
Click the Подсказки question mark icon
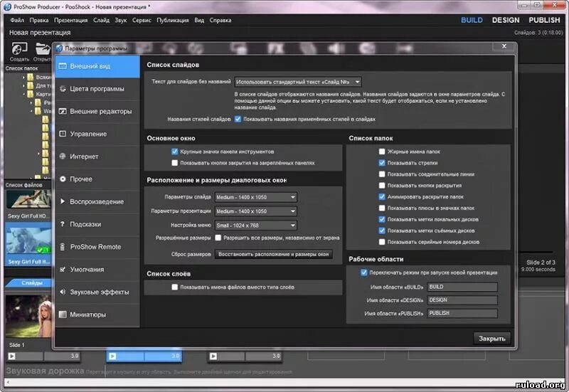click(63, 224)
